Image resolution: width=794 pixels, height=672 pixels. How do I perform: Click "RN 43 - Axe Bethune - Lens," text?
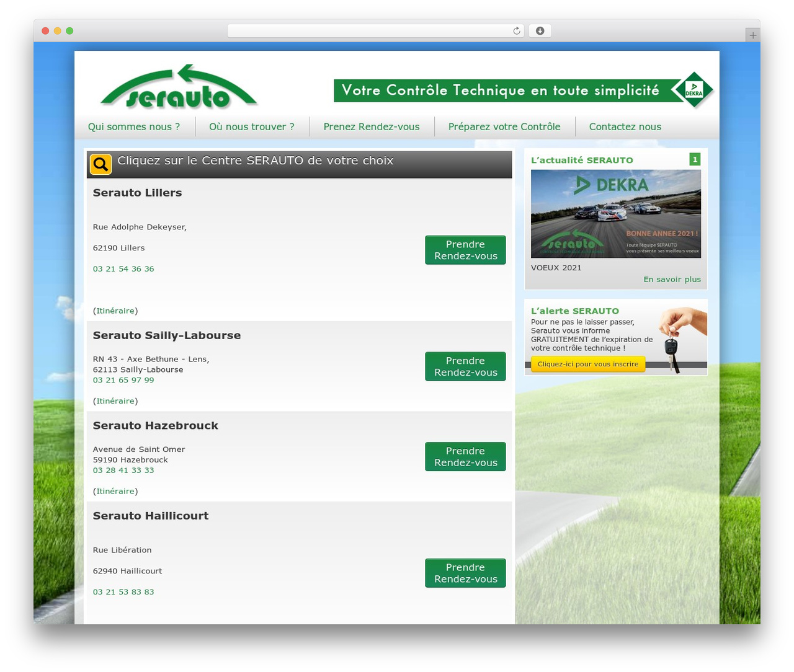(x=151, y=359)
